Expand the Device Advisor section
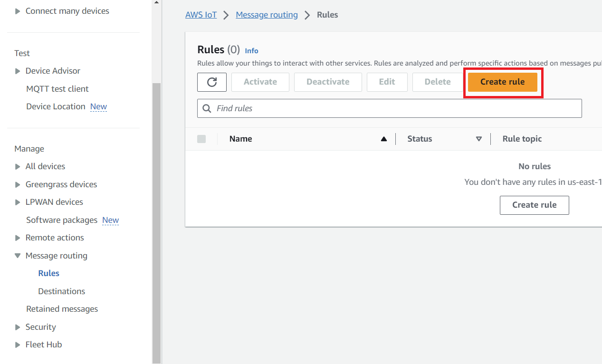The height and width of the screenshot is (364, 602). tap(18, 71)
